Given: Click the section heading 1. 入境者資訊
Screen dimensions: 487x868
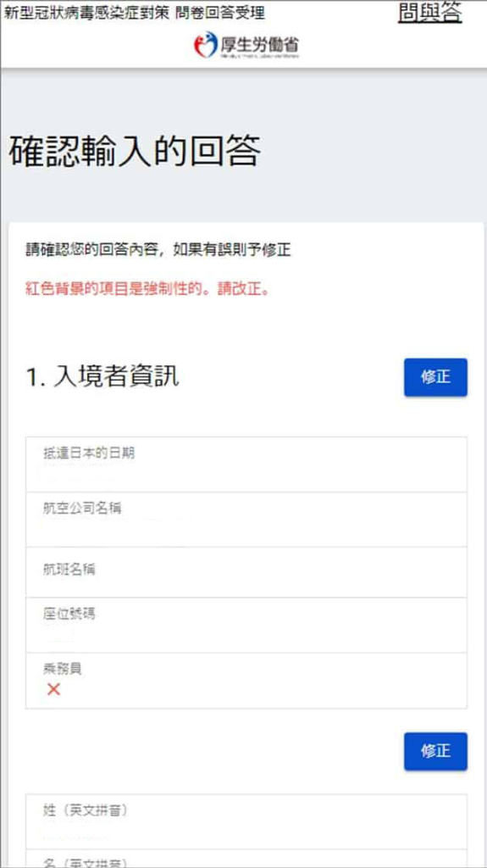Looking at the screenshot, I should [102, 377].
